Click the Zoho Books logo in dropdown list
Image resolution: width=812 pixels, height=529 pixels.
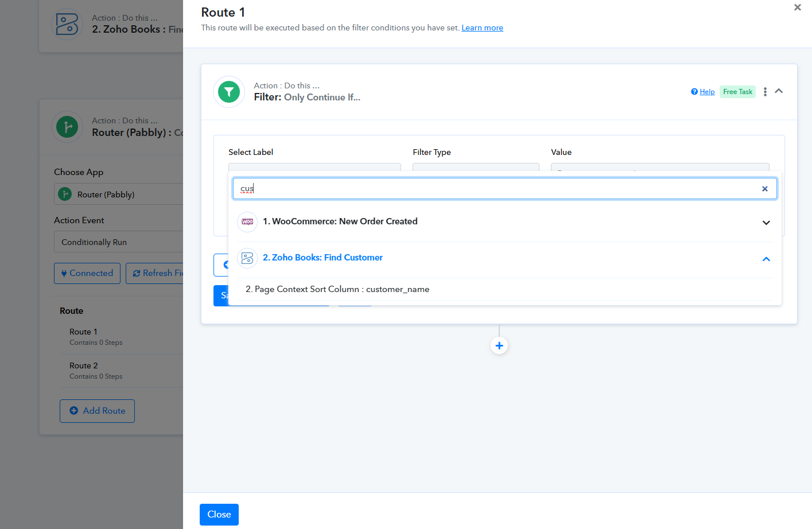[247, 258]
